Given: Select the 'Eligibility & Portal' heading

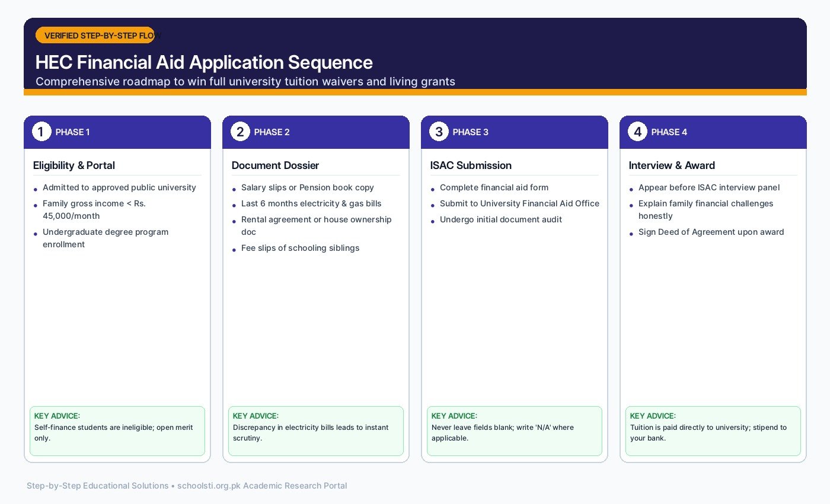Looking at the screenshot, I should 74,165.
